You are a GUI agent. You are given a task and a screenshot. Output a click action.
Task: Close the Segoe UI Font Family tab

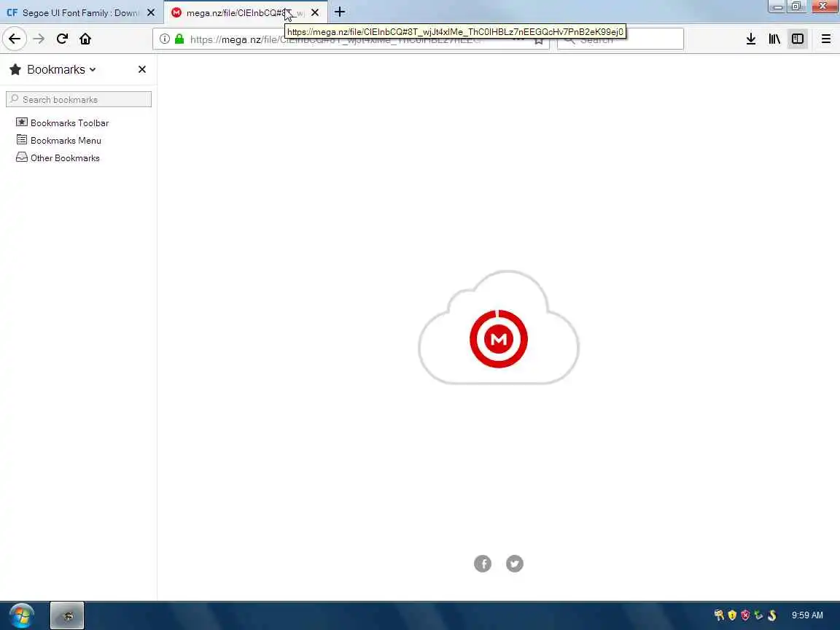pyautogui.click(x=151, y=12)
